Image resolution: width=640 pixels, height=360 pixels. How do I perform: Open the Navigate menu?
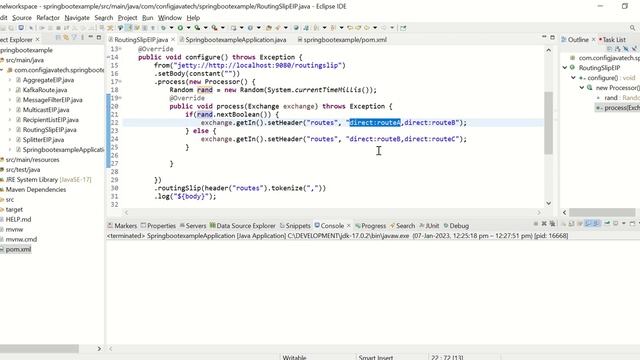pyautogui.click(x=77, y=18)
